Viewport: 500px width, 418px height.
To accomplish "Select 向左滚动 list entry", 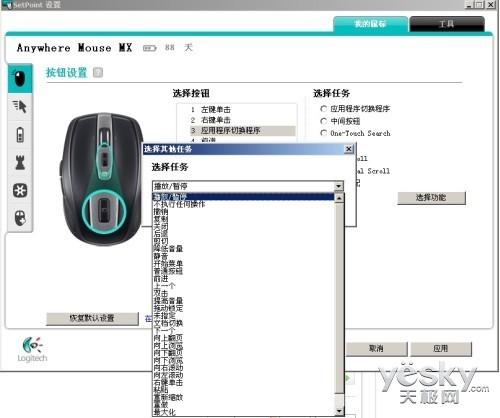I will (x=243, y=375).
